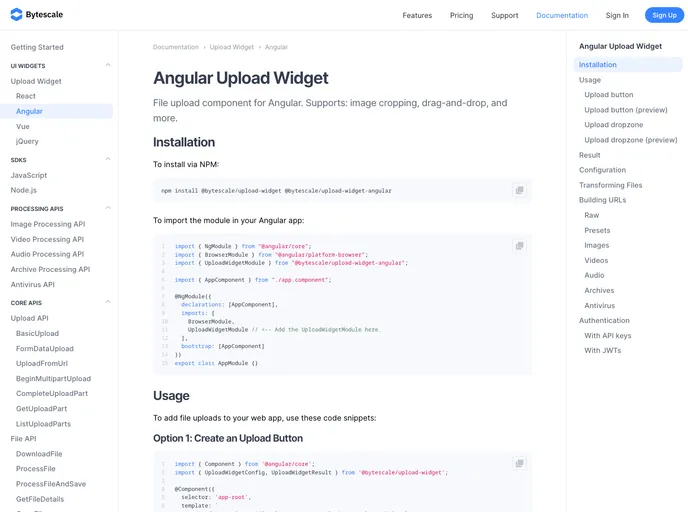
Task: Click the Sign Up button
Action: tap(664, 15)
